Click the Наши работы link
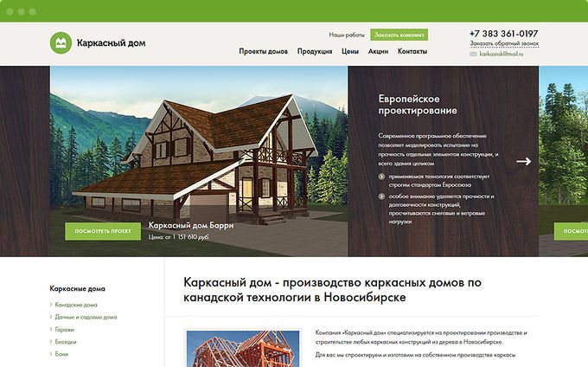The image size is (588, 367). pyautogui.click(x=347, y=35)
